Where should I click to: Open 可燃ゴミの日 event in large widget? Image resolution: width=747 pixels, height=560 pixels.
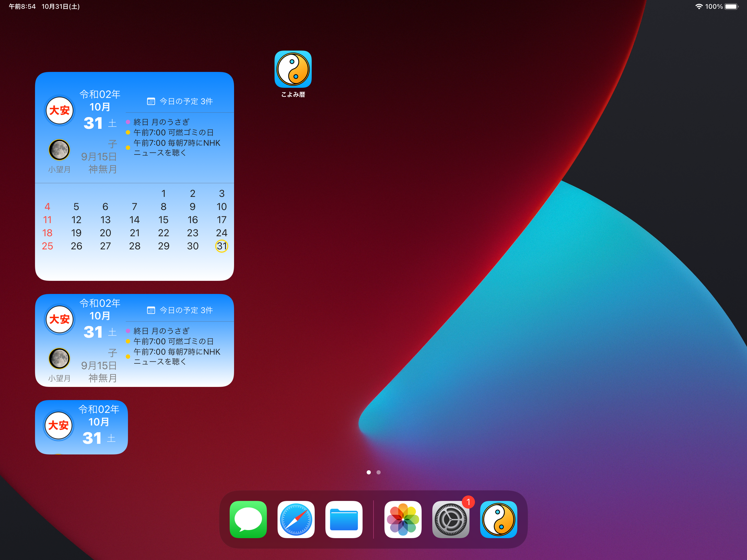click(173, 132)
